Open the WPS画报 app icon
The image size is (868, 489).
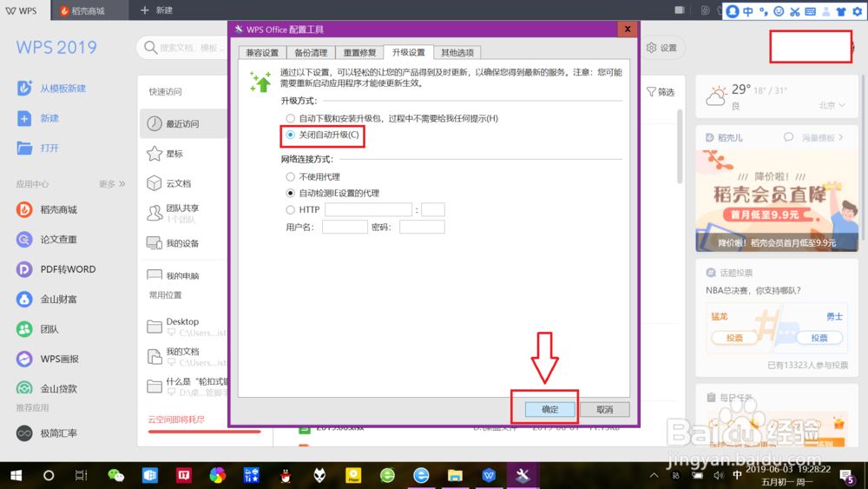coord(24,359)
